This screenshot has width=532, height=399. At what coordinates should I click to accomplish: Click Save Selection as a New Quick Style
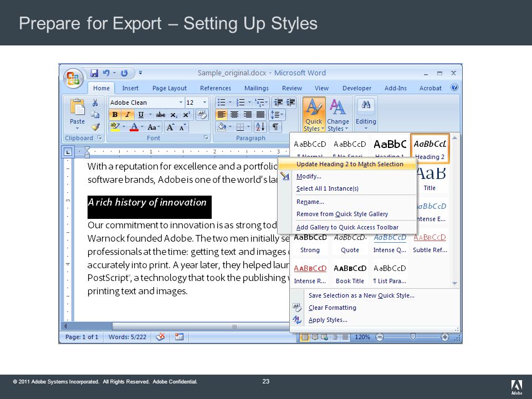click(x=362, y=295)
